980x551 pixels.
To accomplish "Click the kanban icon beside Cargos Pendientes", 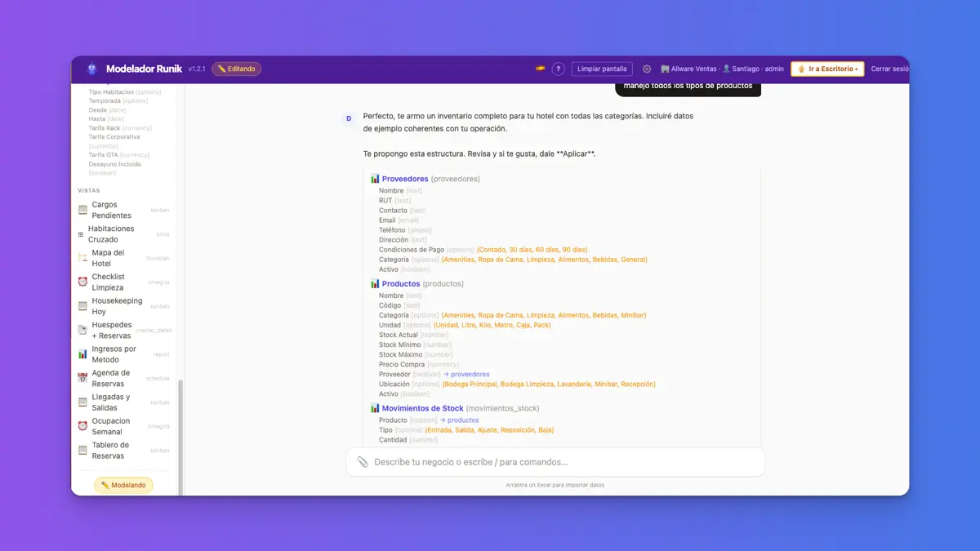I will coord(82,210).
